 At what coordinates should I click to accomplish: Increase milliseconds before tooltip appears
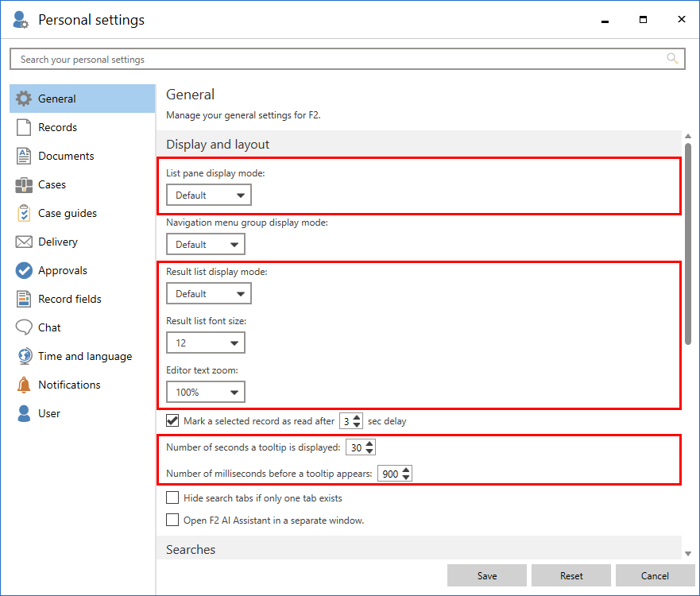pyautogui.click(x=406, y=470)
